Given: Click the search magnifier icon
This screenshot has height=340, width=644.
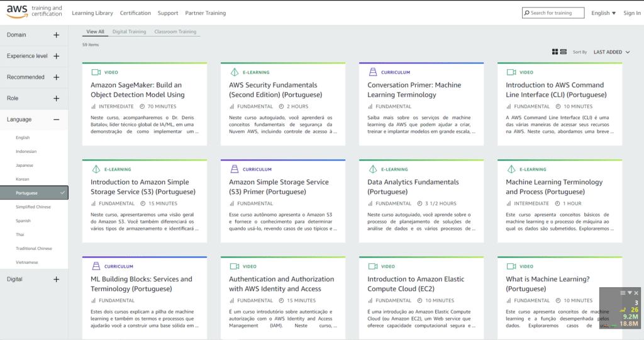Looking at the screenshot, I should (527, 13).
